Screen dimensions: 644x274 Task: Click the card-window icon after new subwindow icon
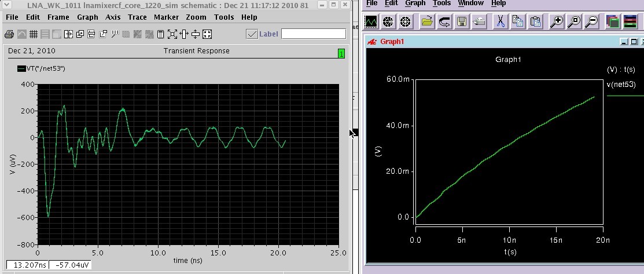pyautogui.click(x=91, y=34)
